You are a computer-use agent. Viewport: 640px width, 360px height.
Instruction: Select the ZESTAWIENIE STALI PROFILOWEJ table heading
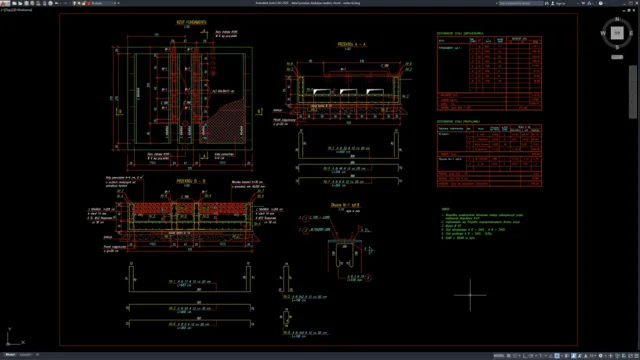coord(458,122)
